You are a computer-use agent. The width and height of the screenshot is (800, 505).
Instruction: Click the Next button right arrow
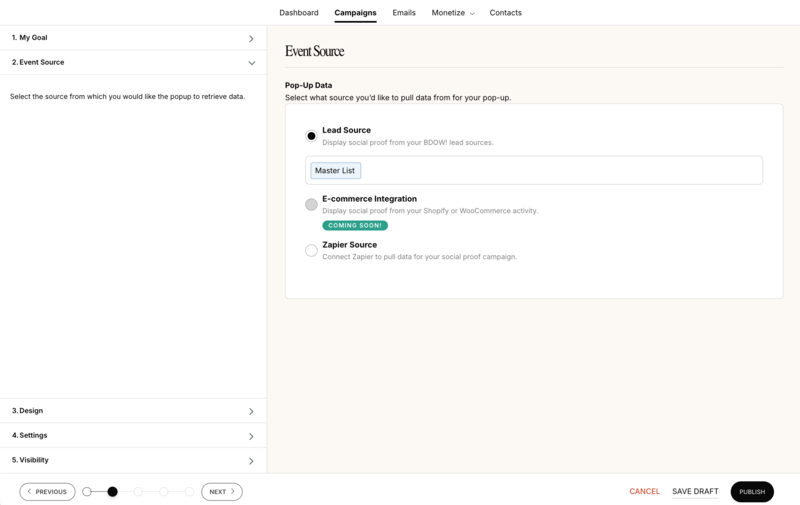233,491
